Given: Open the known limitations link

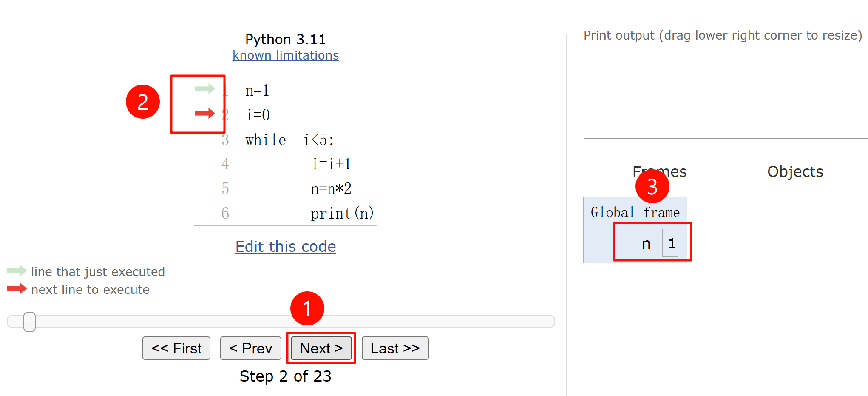Looking at the screenshot, I should click(x=286, y=55).
